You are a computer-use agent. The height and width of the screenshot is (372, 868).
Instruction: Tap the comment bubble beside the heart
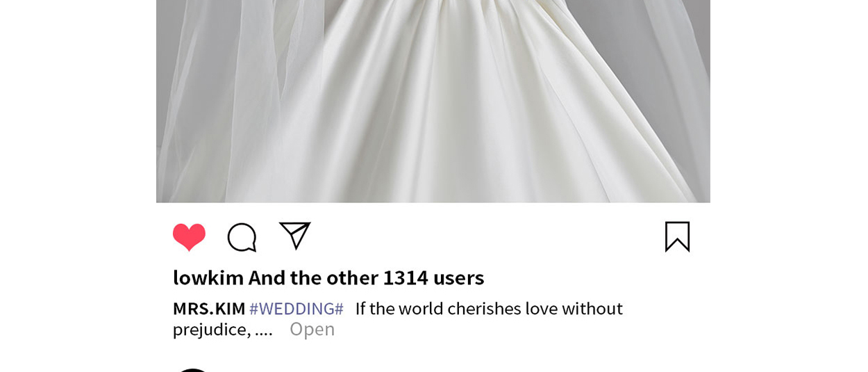tap(242, 237)
